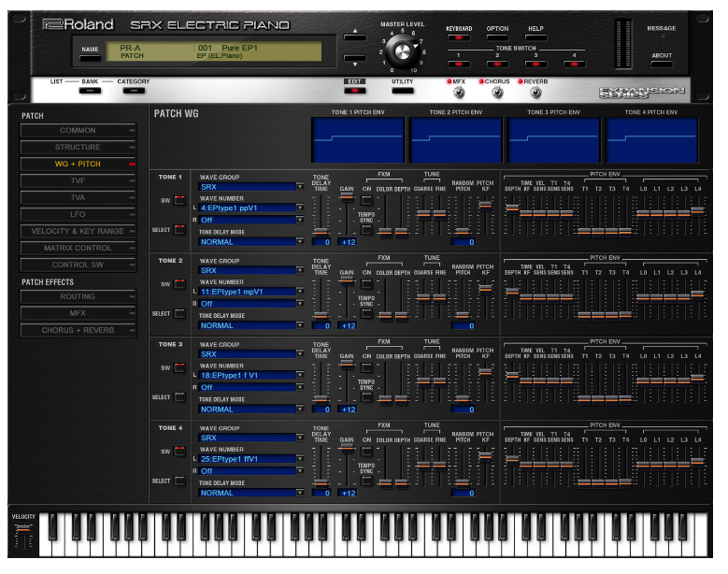Click Tone 4 Random Pitch value field
The height and width of the screenshot is (574, 728).
click(x=463, y=494)
